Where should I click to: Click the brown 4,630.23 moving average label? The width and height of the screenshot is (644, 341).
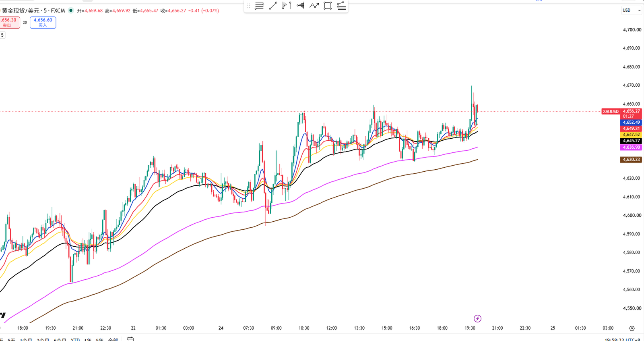(632, 160)
